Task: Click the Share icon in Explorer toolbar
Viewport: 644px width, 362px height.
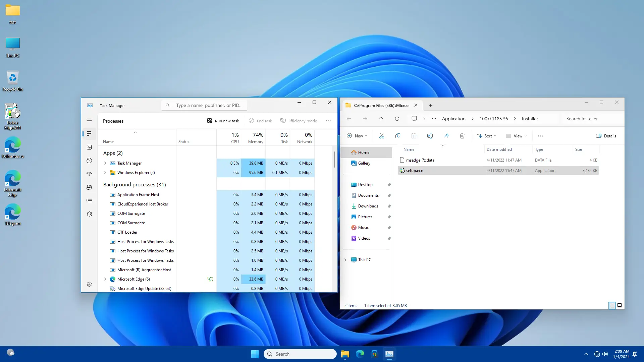Action: click(x=446, y=136)
